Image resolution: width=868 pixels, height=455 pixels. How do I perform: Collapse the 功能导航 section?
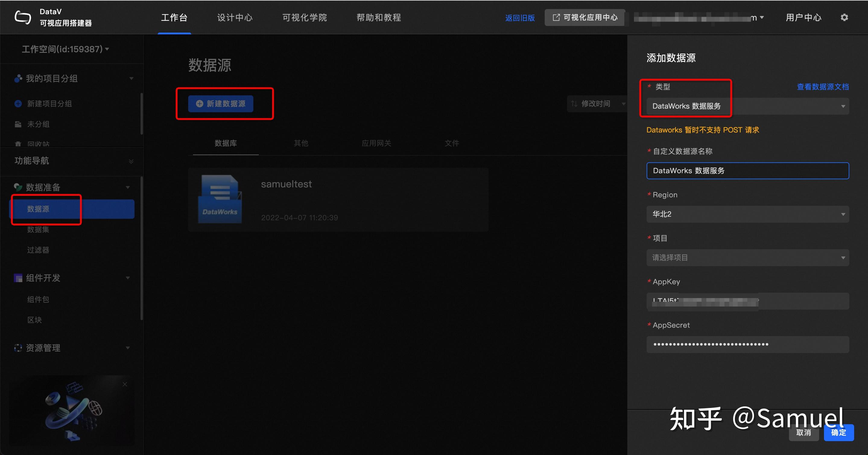click(131, 161)
